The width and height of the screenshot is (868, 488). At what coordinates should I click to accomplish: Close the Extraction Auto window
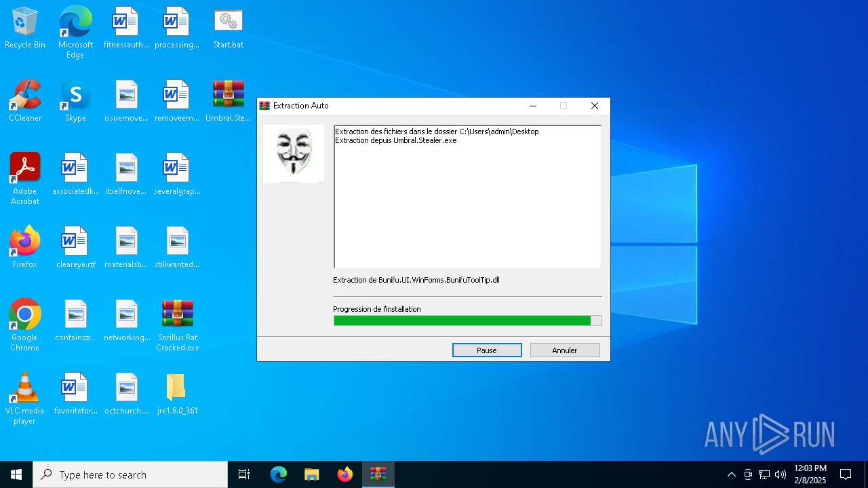(x=595, y=106)
